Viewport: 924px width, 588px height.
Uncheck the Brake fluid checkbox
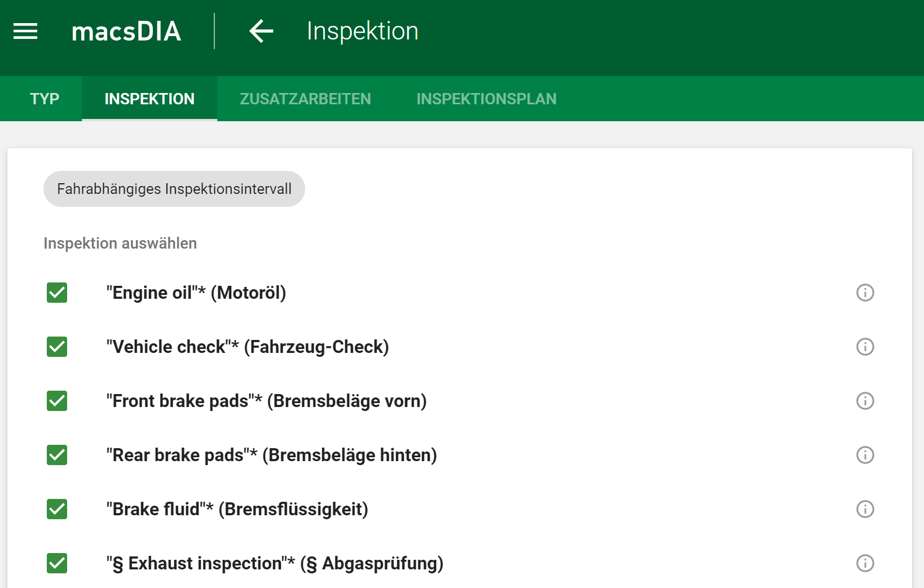[x=57, y=509]
